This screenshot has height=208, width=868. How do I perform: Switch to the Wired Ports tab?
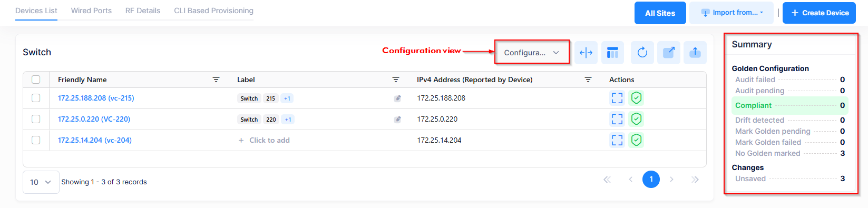[91, 11]
